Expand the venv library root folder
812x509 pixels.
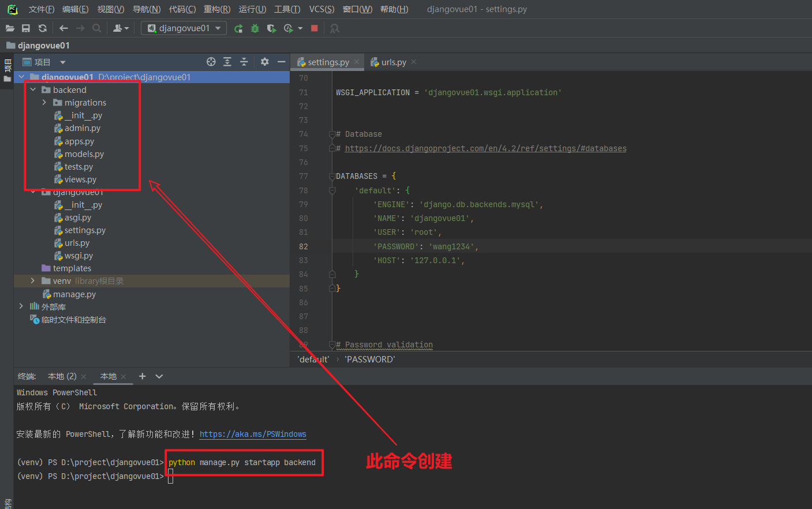[x=33, y=280]
